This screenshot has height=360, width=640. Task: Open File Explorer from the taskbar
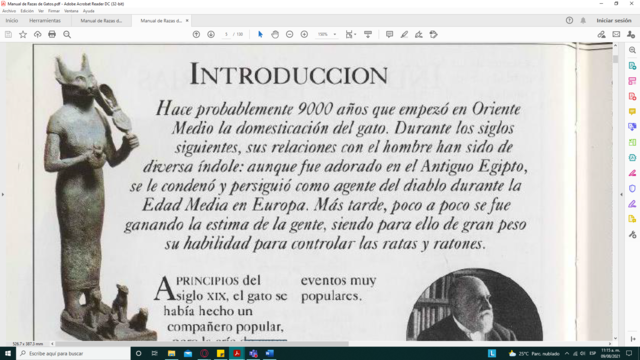pos(171,353)
